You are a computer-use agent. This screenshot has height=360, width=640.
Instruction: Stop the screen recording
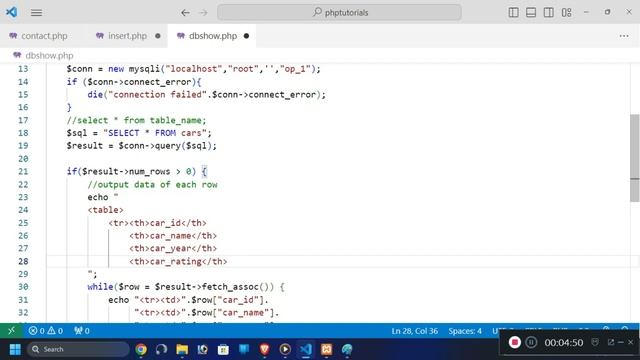(x=514, y=342)
